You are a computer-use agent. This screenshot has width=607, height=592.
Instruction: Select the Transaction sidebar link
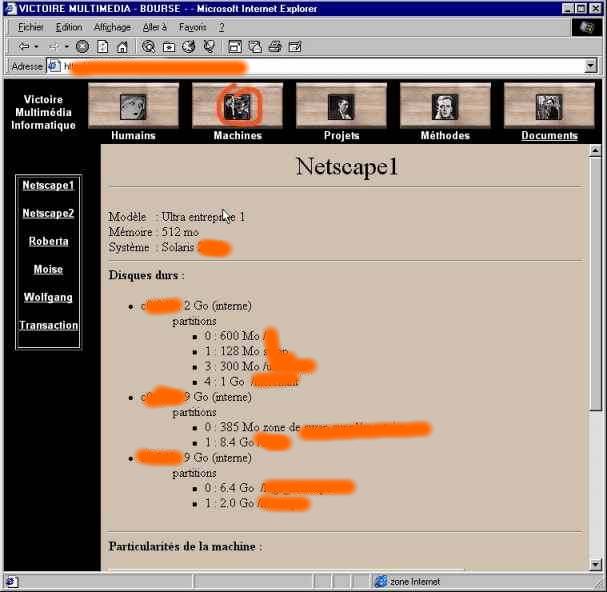tap(48, 325)
